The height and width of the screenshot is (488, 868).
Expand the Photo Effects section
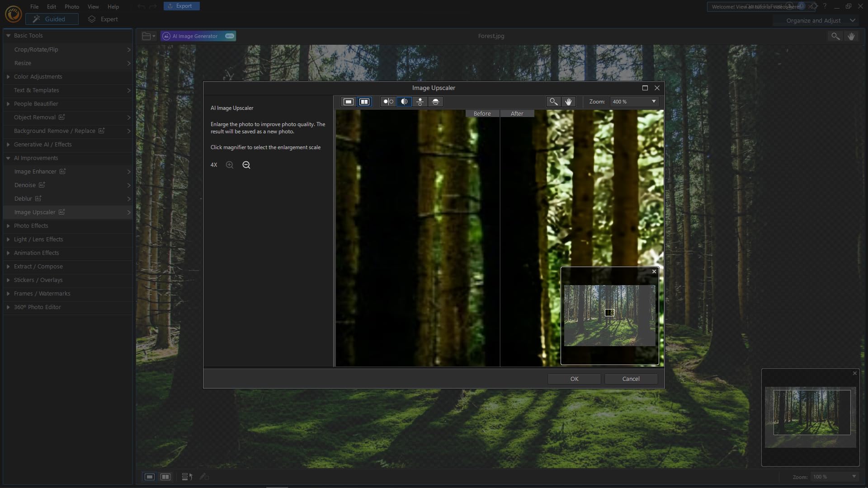tap(31, 225)
